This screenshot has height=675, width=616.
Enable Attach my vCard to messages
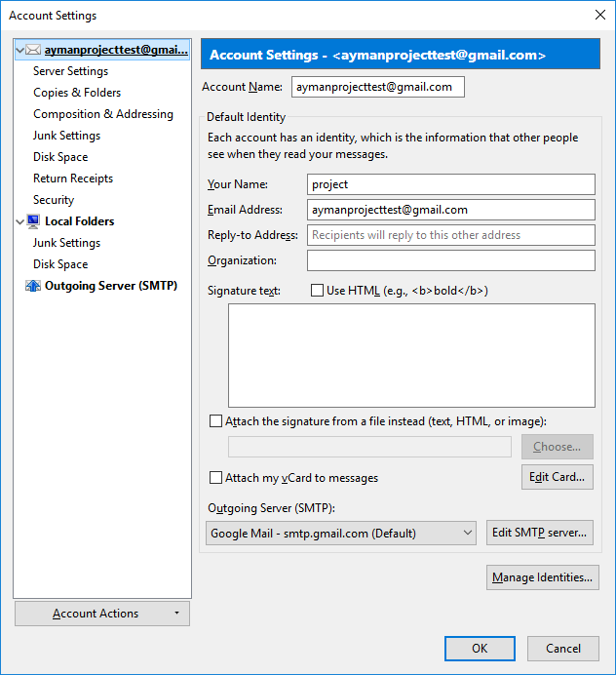pyautogui.click(x=215, y=478)
